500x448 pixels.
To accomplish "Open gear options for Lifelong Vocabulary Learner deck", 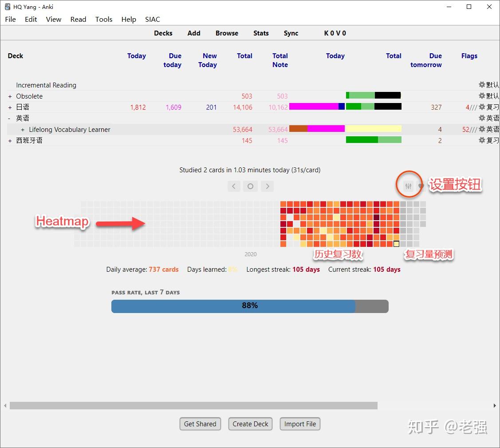I will pyautogui.click(x=481, y=129).
